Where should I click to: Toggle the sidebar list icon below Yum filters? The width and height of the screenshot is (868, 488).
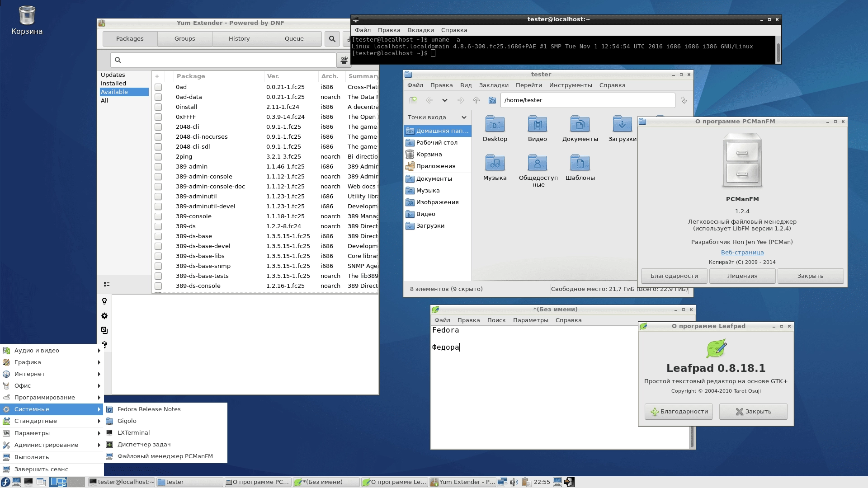107,284
